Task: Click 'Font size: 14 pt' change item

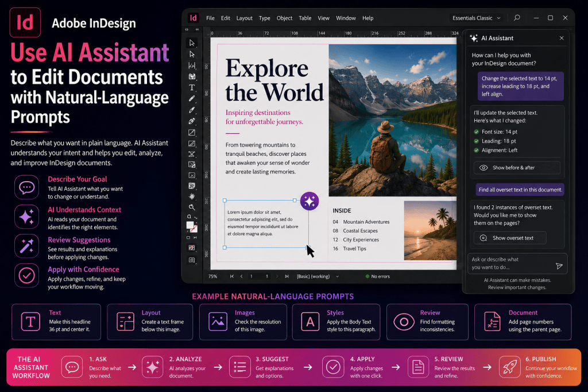Action: click(496, 132)
